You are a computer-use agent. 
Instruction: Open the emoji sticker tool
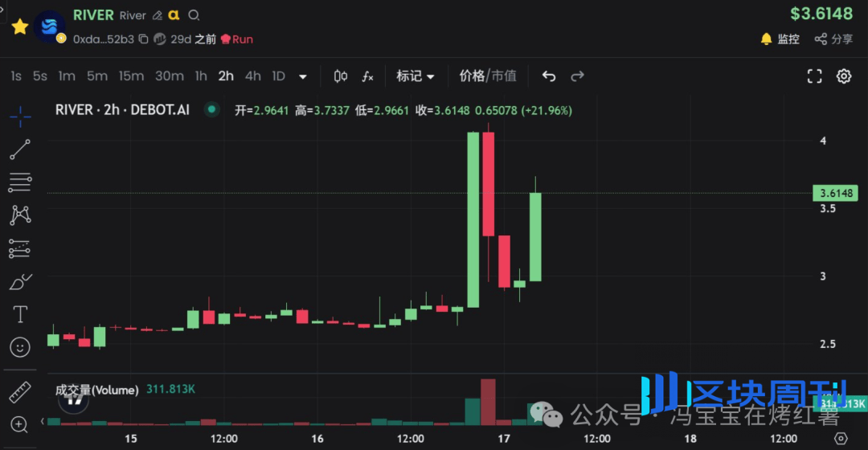20,347
